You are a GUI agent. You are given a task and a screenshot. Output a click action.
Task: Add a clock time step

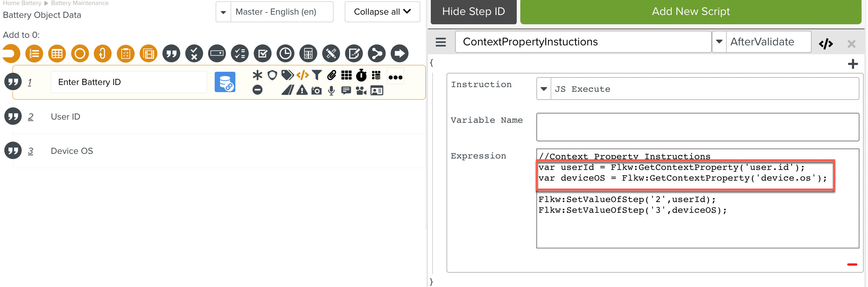coord(285,54)
